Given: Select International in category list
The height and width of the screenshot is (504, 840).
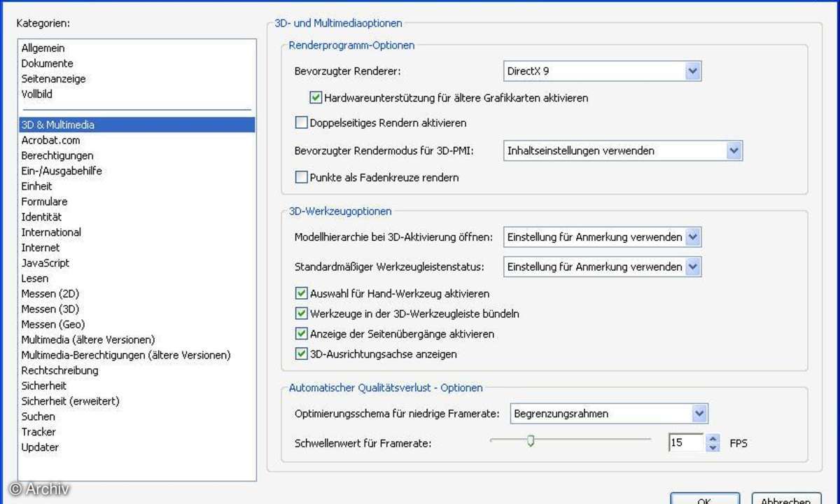Looking at the screenshot, I should (136, 232).
